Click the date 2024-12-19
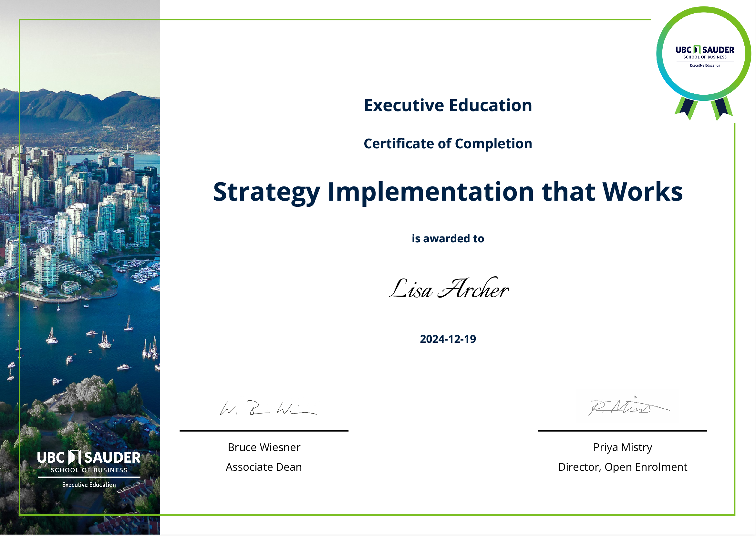The height and width of the screenshot is (536, 756). pyautogui.click(x=448, y=339)
